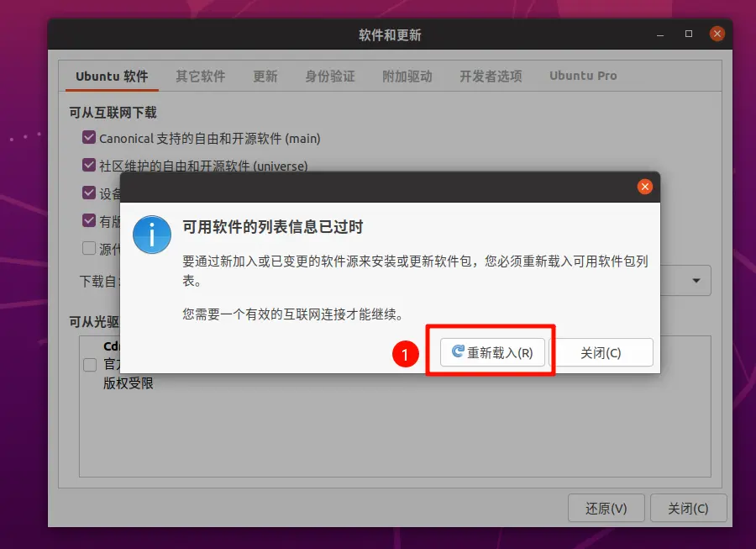Open the 附加驱动 tab
The image size is (756, 549).
click(407, 77)
